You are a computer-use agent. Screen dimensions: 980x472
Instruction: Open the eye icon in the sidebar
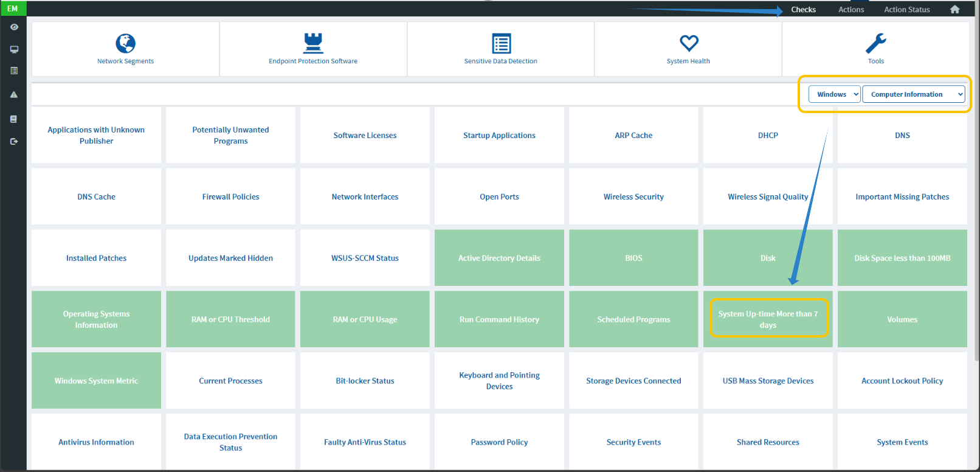14,27
